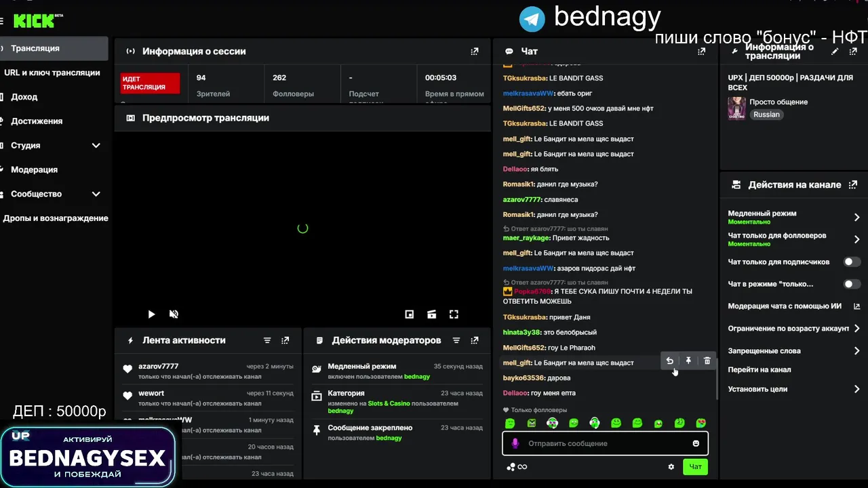Click the 94 Зрителей counter
Screen dimensions: 868x488
[213, 85]
